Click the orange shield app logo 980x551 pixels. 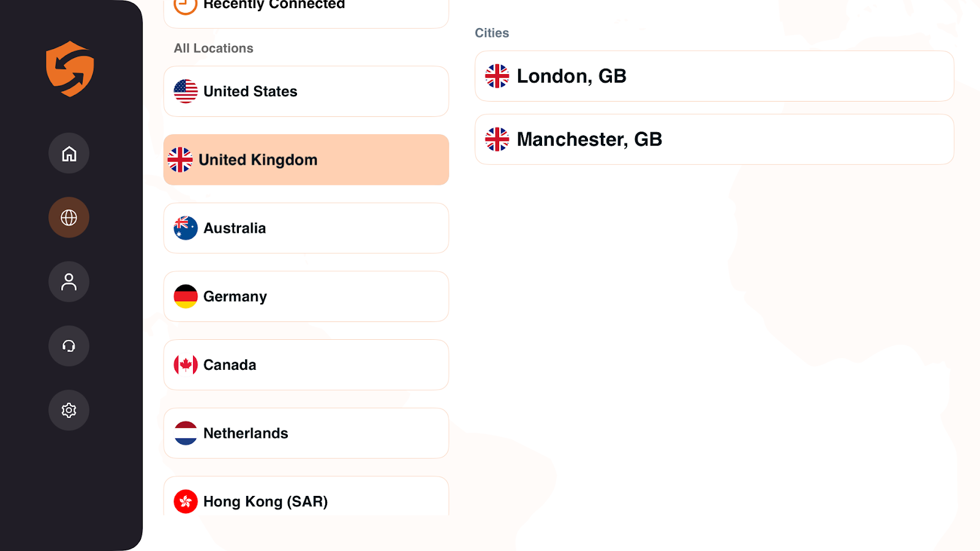(x=70, y=69)
